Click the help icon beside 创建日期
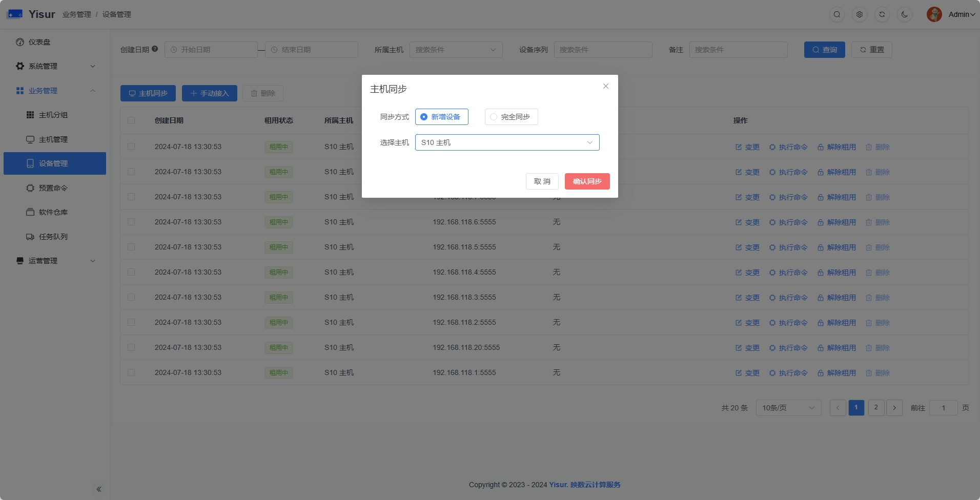Viewport: 980px width, 500px height. [x=155, y=49]
